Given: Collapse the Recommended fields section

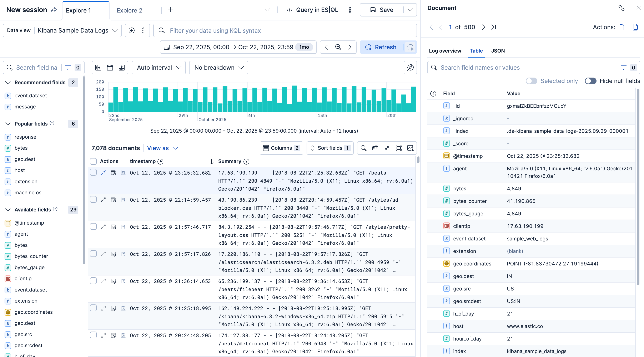Looking at the screenshot, I should point(8,82).
